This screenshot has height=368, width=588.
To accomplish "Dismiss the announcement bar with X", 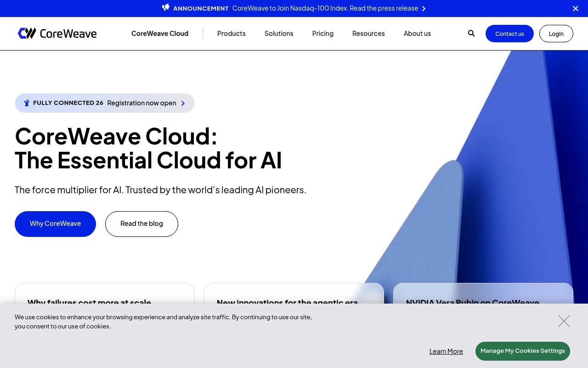I will coord(576,8).
